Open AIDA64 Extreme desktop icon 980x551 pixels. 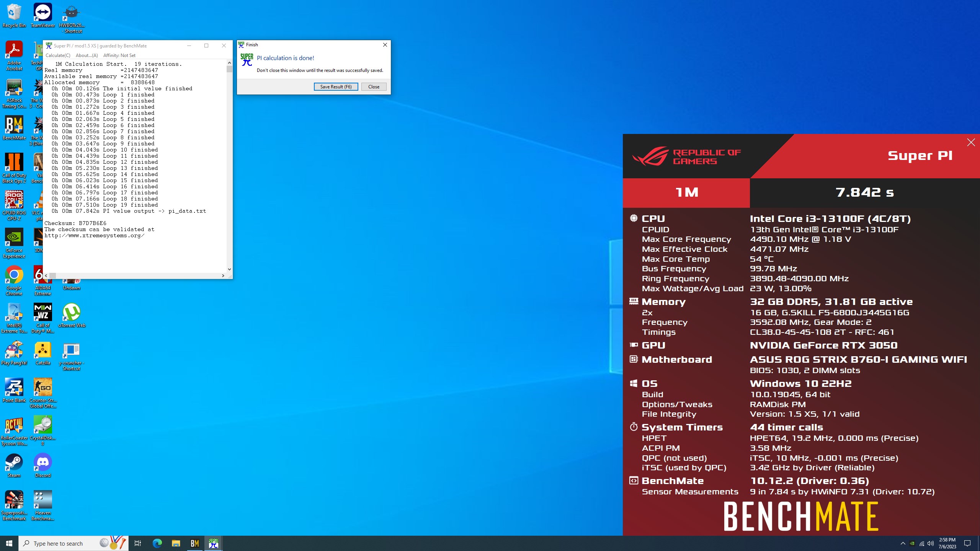tap(42, 281)
